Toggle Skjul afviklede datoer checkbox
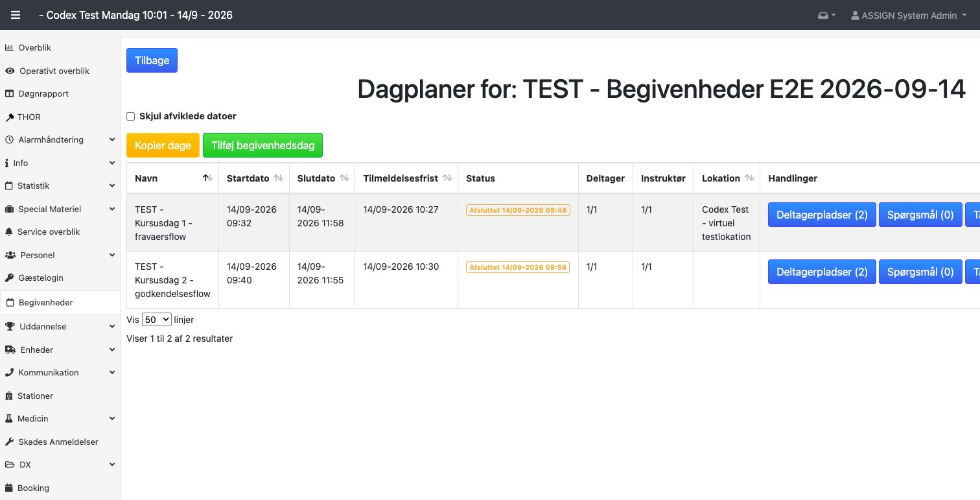 point(130,117)
